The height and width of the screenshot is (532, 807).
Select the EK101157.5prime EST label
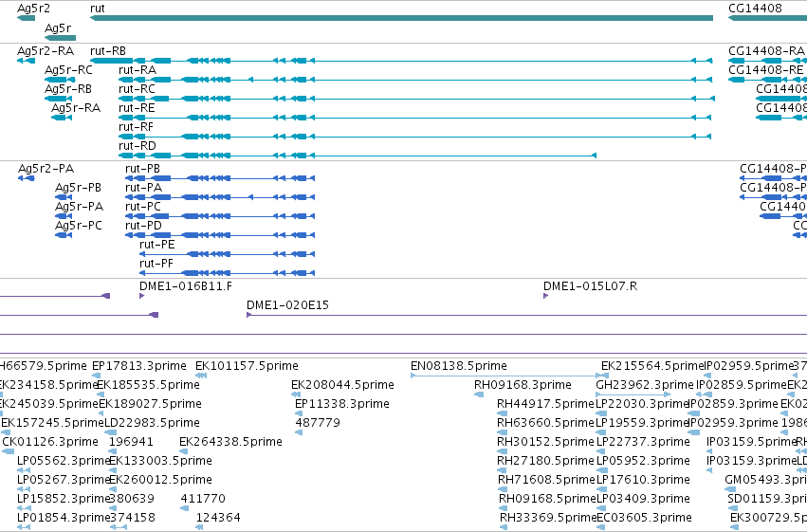[248, 366]
